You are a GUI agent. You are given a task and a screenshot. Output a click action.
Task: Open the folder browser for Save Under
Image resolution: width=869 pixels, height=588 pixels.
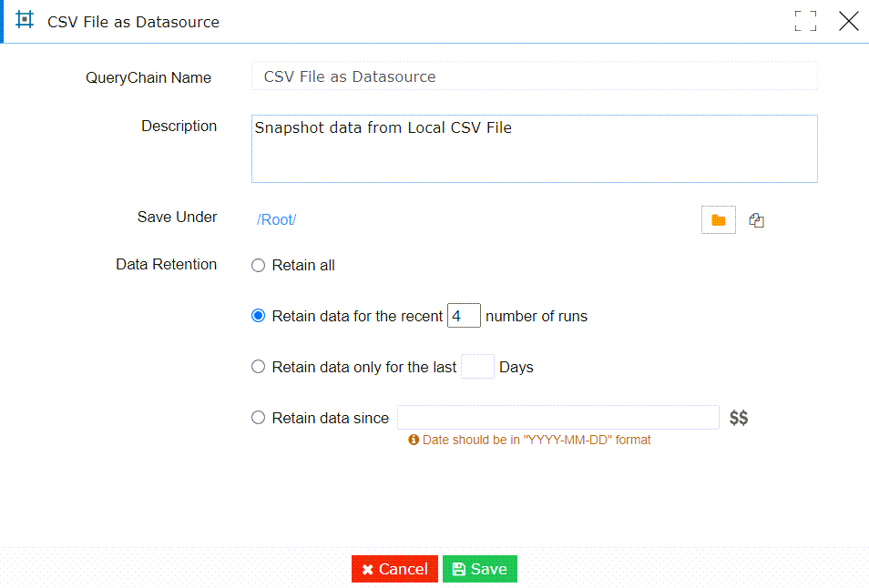tap(718, 219)
